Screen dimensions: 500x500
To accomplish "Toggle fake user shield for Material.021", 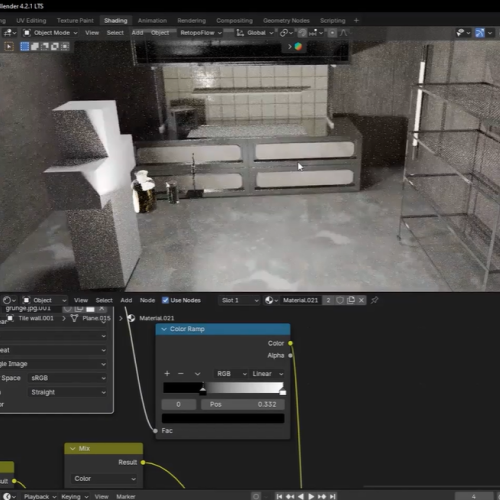I will [x=340, y=300].
